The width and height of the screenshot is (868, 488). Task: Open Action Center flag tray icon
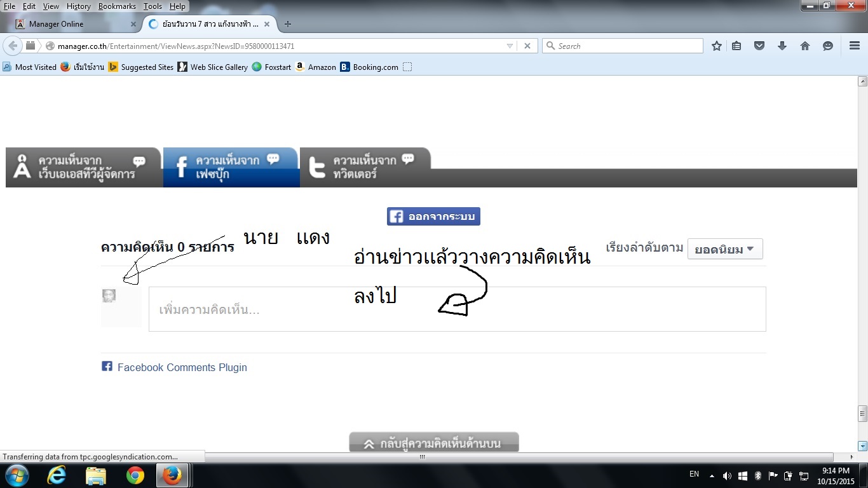773,476
